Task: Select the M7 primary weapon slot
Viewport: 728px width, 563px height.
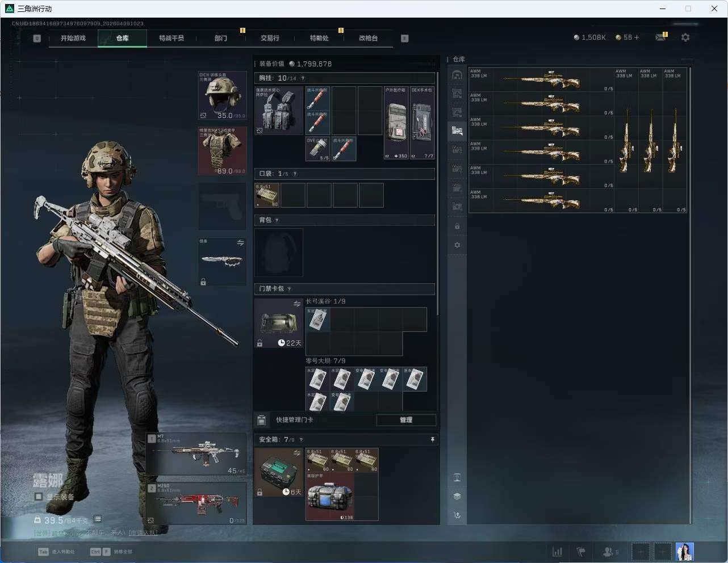Action: (196, 455)
